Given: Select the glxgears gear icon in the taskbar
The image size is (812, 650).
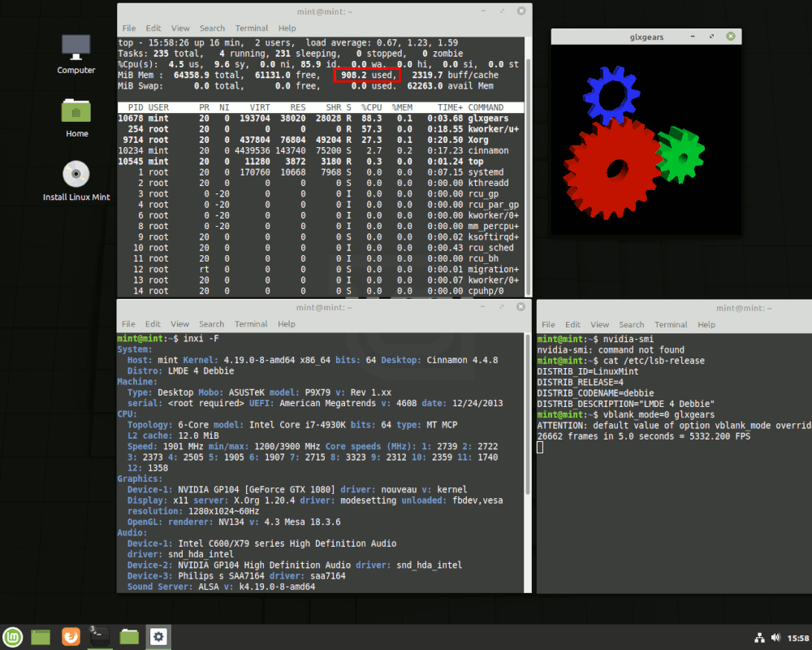Looking at the screenshot, I should pyautogui.click(x=158, y=637).
